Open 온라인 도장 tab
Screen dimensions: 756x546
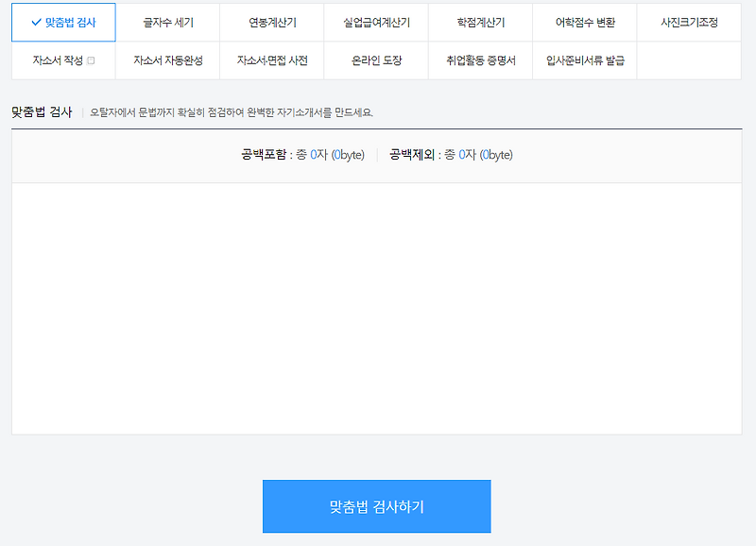tap(376, 60)
